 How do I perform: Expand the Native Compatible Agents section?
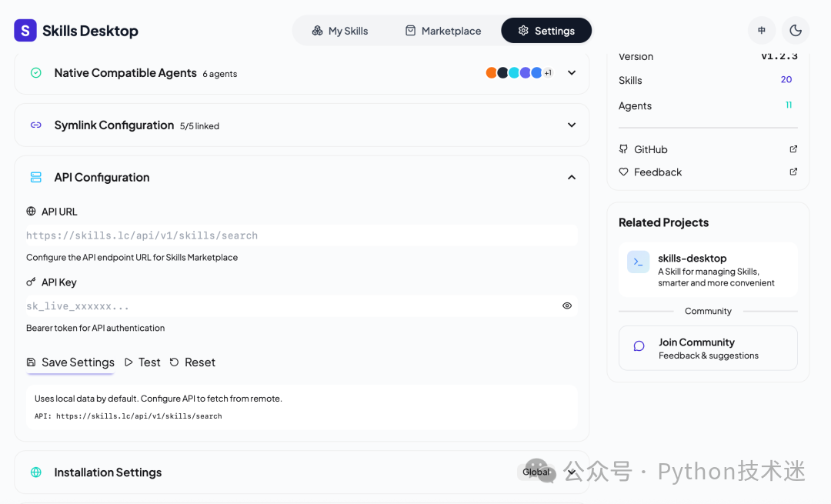pyautogui.click(x=571, y=72)
